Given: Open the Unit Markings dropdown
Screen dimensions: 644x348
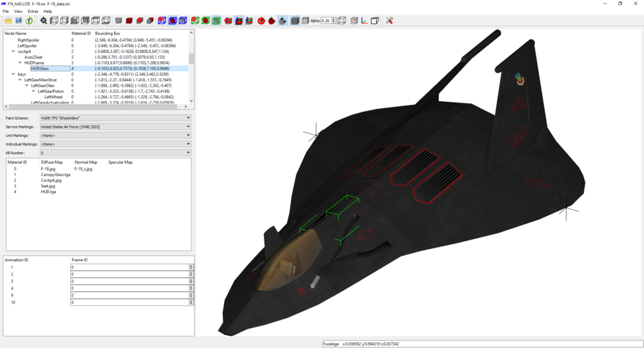Looking at the screenshot, I should (x=115, y=136).
